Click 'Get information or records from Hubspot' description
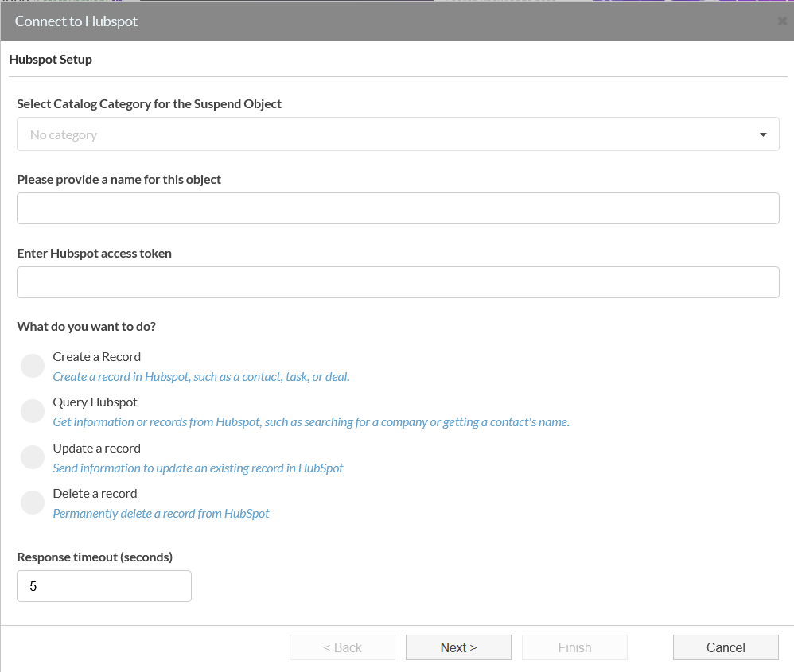This screenshot has width=794, height=672. point(311,422)
